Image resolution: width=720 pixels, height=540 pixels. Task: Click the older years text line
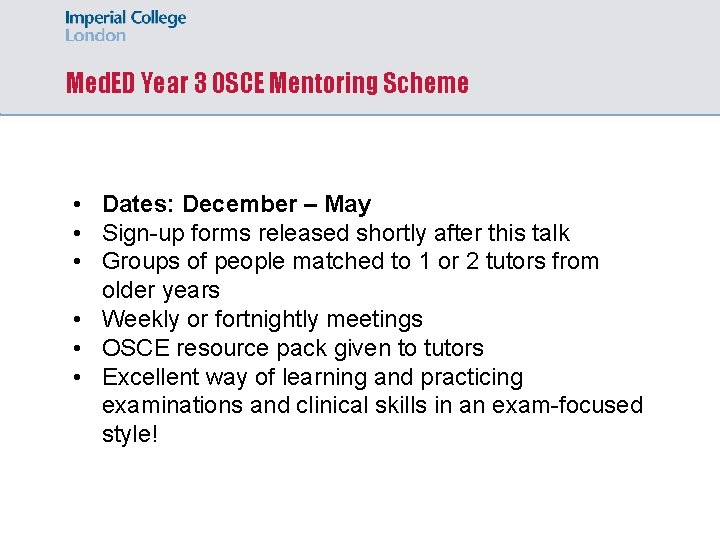[x=161, y=290]
